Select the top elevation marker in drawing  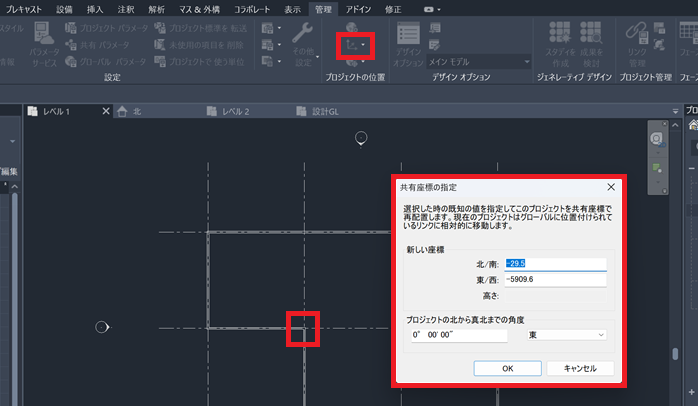click(361, 138)
